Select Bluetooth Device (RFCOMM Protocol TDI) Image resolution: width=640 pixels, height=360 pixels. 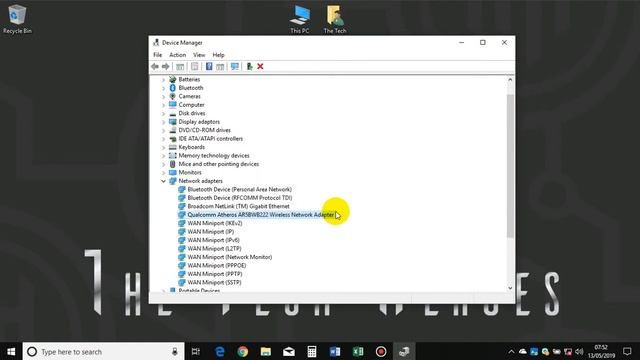pyautogui.click(x=240, y=198)
